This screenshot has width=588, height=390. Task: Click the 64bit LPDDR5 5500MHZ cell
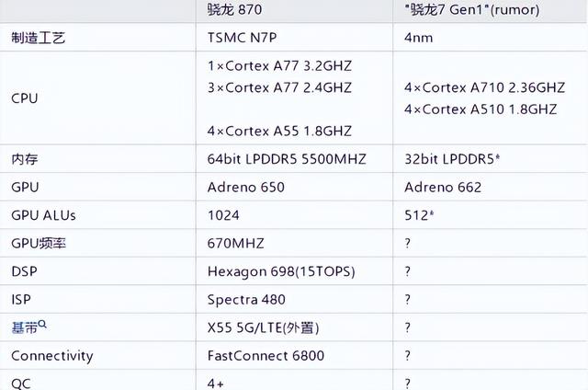[x=287, y=159]
